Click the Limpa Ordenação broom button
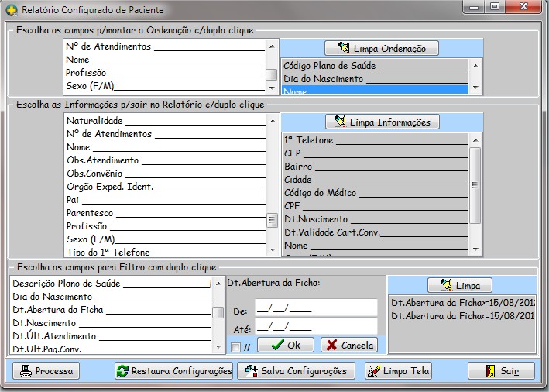The width and height of the screenshot is (549, 392). point(381,48)
